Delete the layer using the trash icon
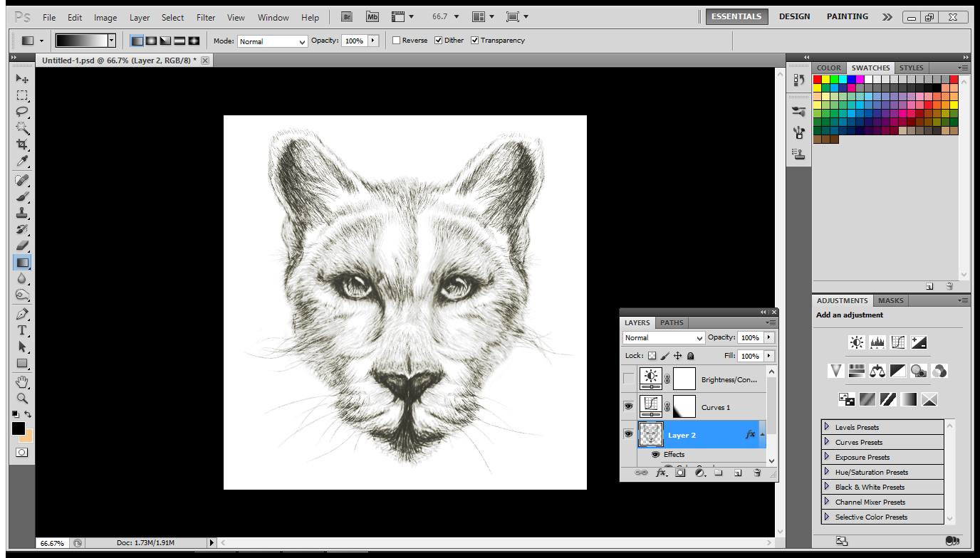Viewport: 980px width, 558px height. tap(757, 472)
